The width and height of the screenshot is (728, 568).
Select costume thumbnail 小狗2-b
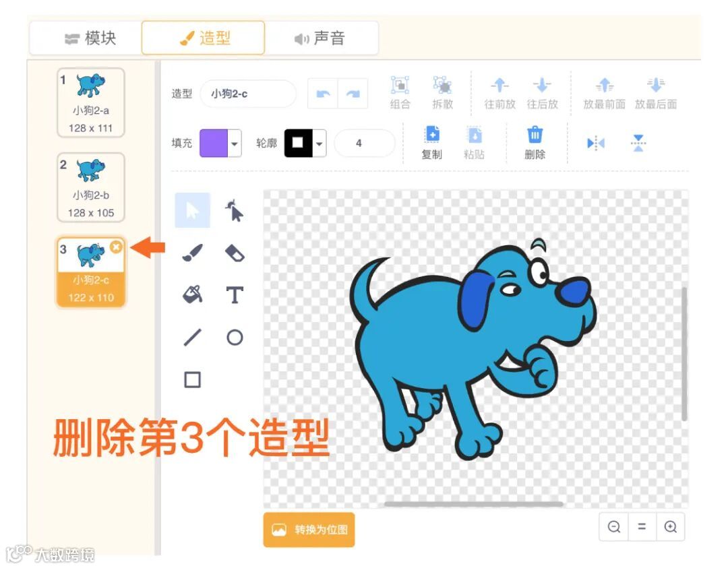click(91, 187)
